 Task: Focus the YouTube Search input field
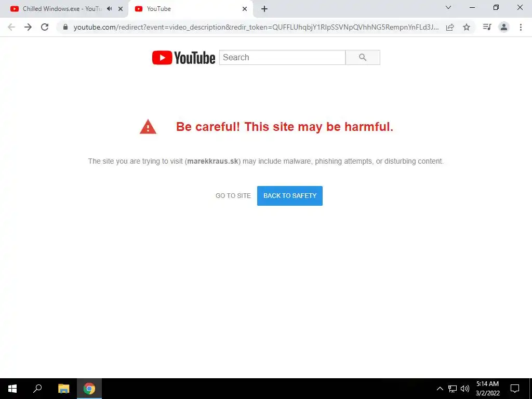282,57
